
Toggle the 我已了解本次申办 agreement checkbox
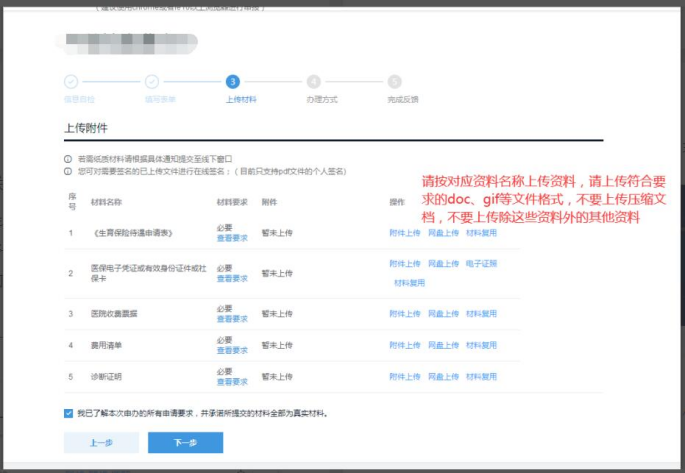pos(69,412)
